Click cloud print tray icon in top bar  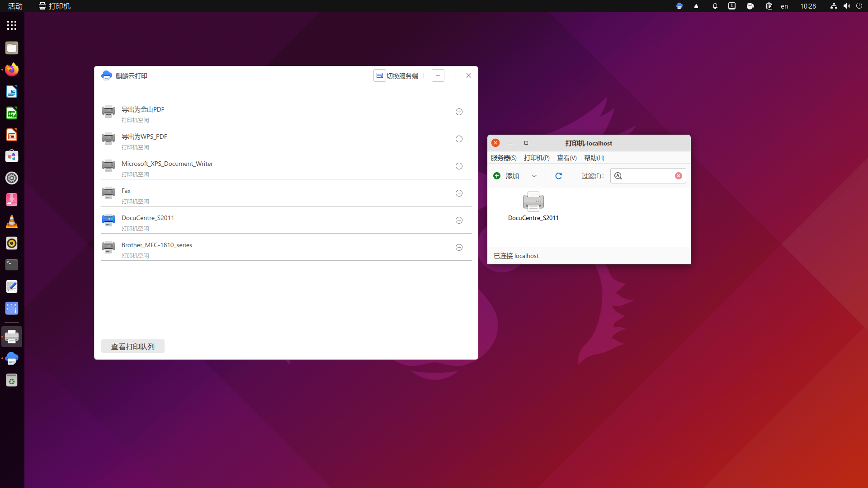click(679, 6)
